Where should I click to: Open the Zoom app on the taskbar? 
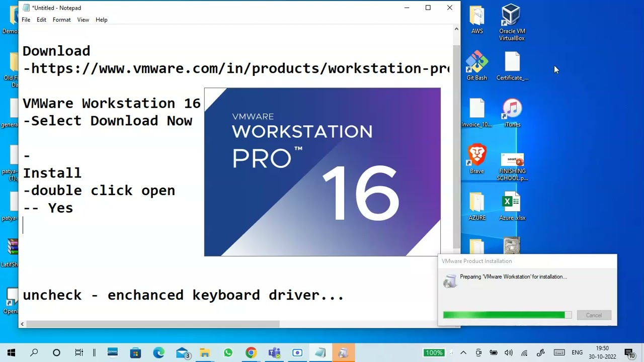tap(297, 353)
